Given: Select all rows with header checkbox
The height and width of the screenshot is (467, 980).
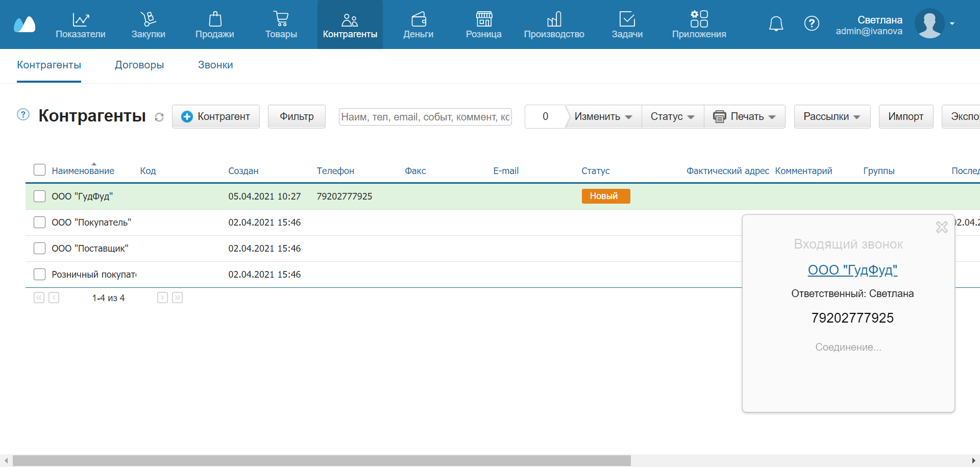Looking at the screenshot, I should [39, 170].
